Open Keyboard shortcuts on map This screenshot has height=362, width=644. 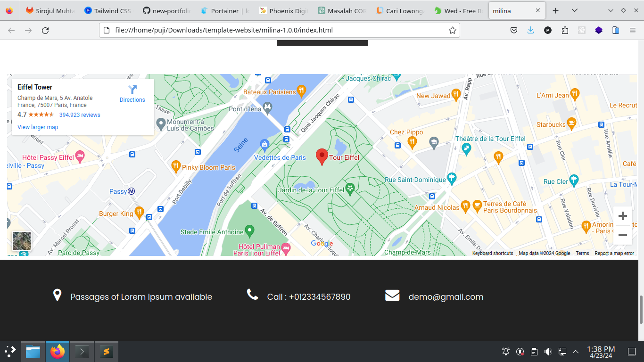coord(493,253)
